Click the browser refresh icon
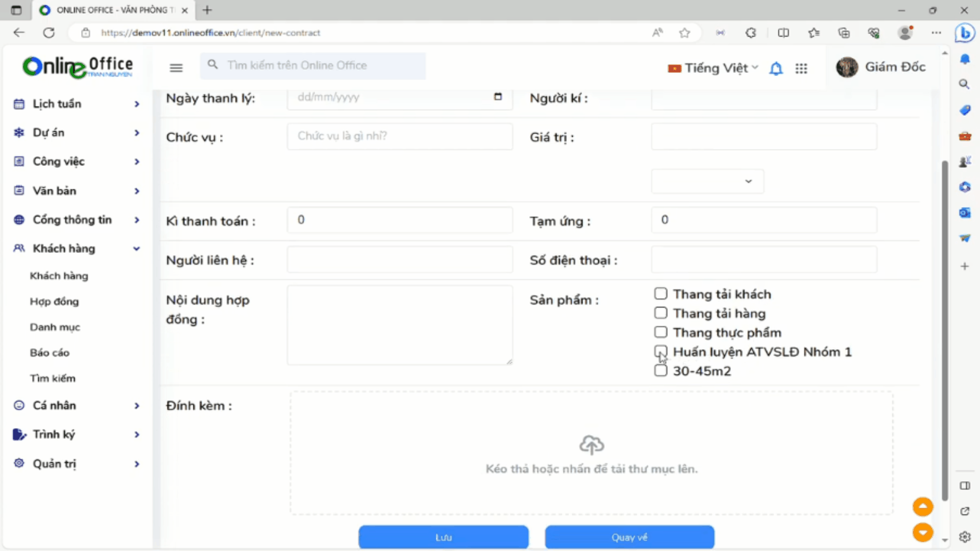980x551 pixels. point(49,33)
